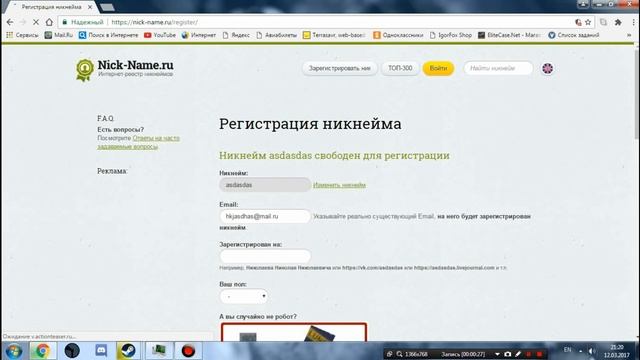Open recorder dropdown arrow menu
Image resolution: width=640 pixels, height=360 pixels.
497,354
